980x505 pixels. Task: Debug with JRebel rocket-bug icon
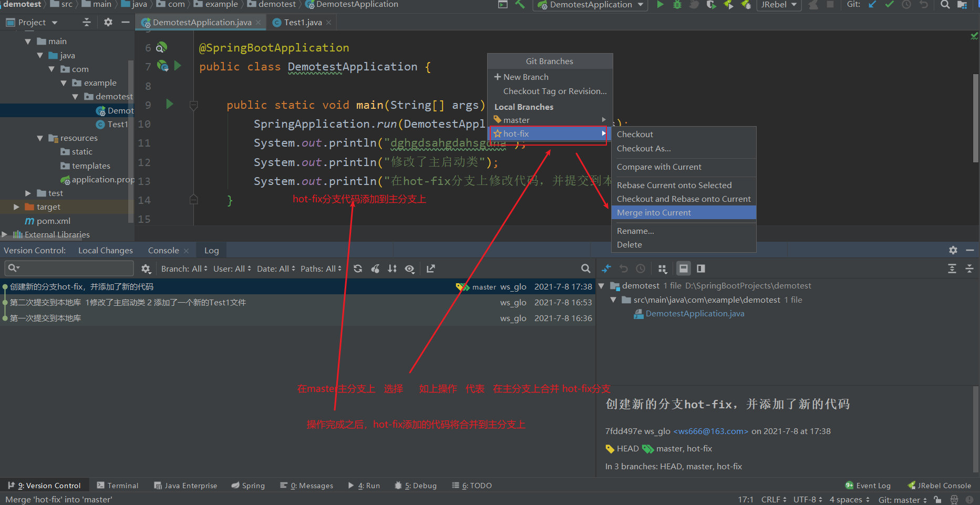pos(746,5)
